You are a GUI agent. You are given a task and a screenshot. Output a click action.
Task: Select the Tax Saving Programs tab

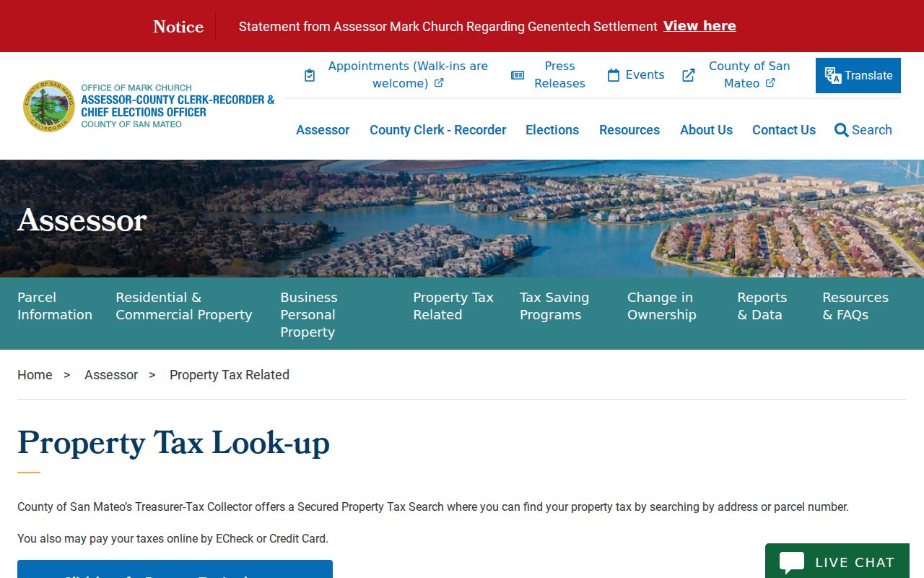click(x=554, y=306)
